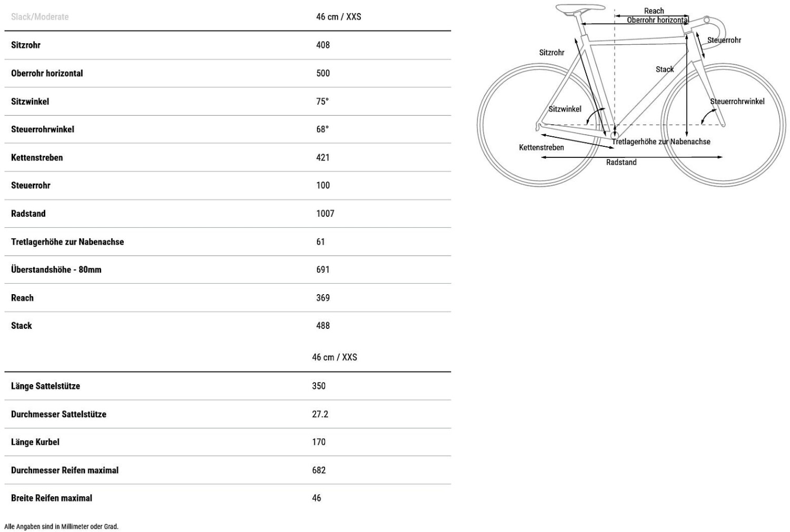Screen dimensions: 790x532
Task: Click the Sitzwinkel value 75°
Action: point(322,102)
